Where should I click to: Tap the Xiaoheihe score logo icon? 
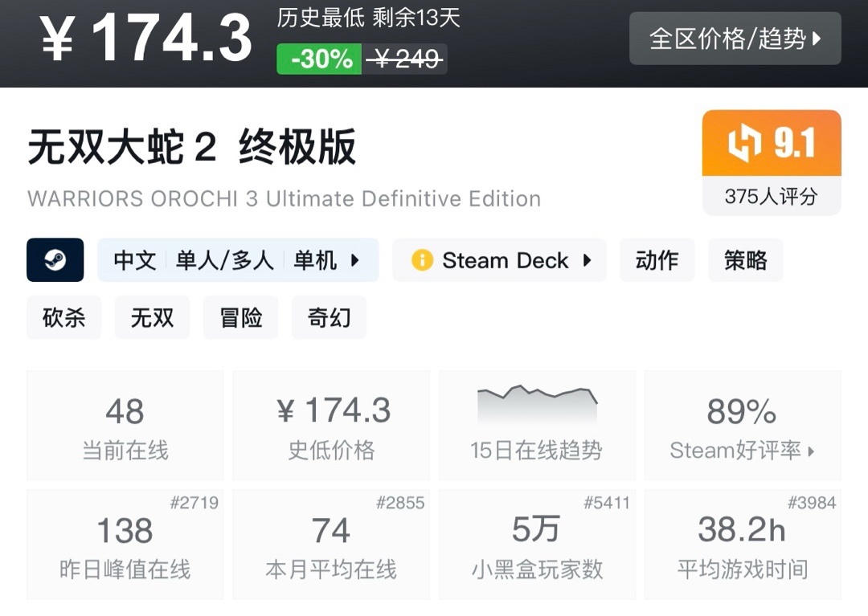coord(744,144)
